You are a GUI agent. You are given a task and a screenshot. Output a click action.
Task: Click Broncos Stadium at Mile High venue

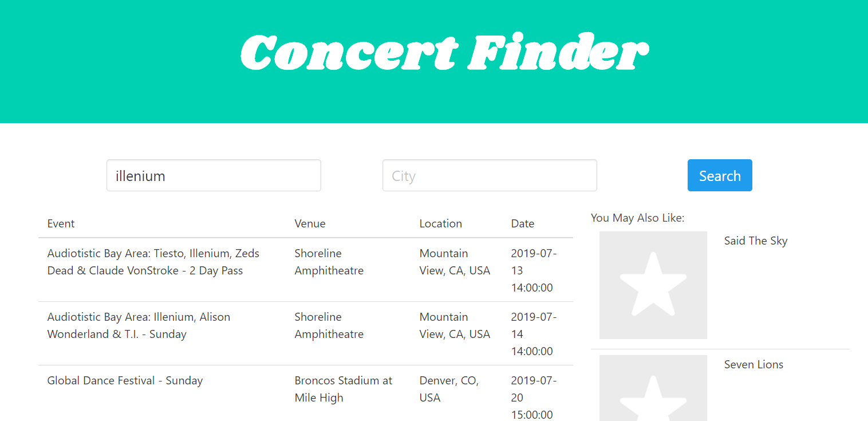point(344,389)
